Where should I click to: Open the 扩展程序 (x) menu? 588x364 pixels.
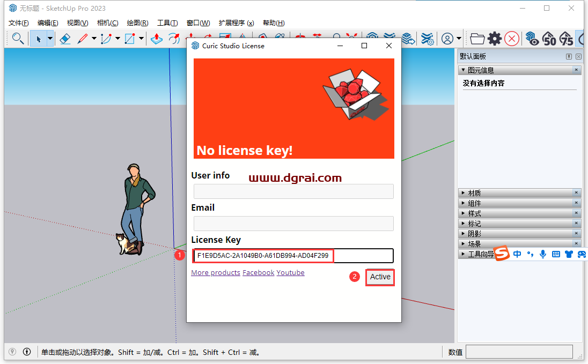tap(236, 23)
